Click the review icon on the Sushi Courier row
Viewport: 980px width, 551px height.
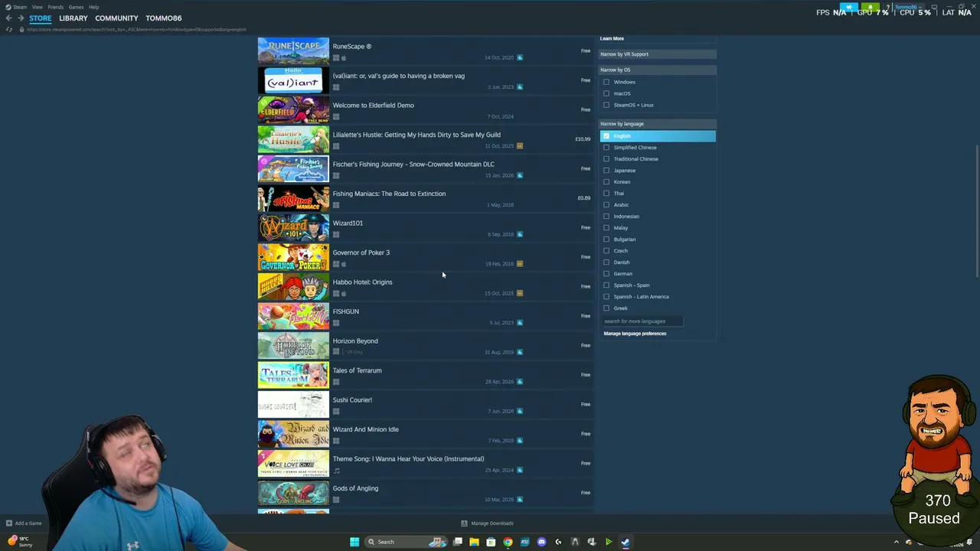[x=520, y=411]
